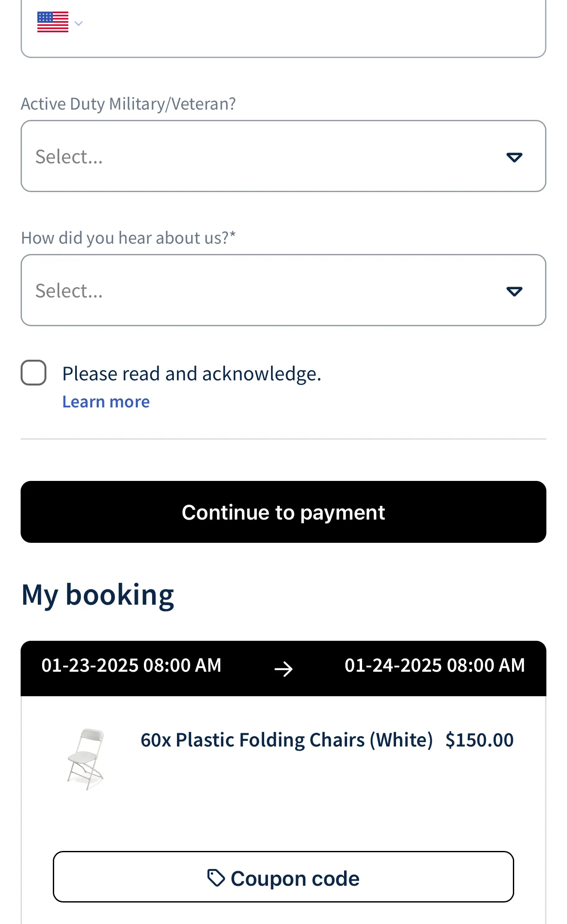Click the My booking heading
The image size is (567, 924).
(98, 595)
